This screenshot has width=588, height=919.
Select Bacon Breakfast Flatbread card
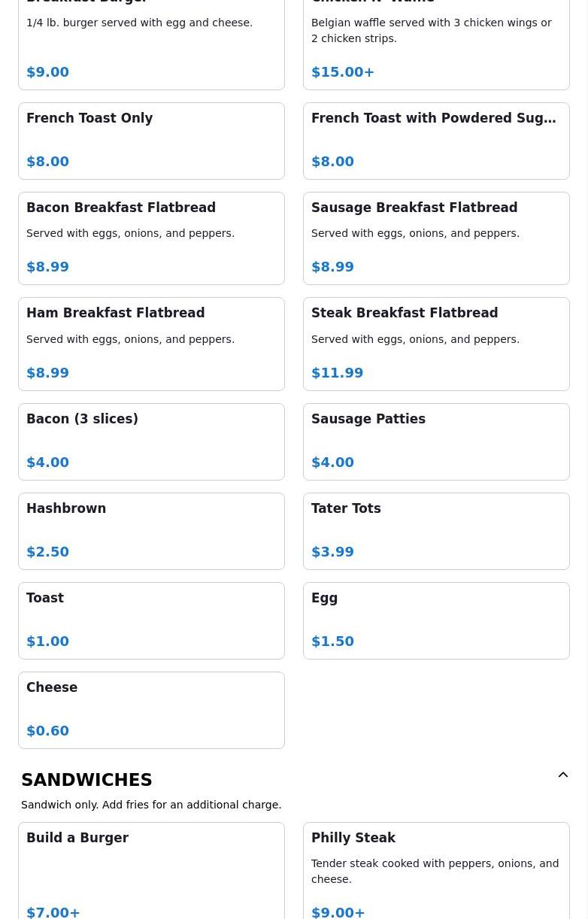click(x=151, y=238)
